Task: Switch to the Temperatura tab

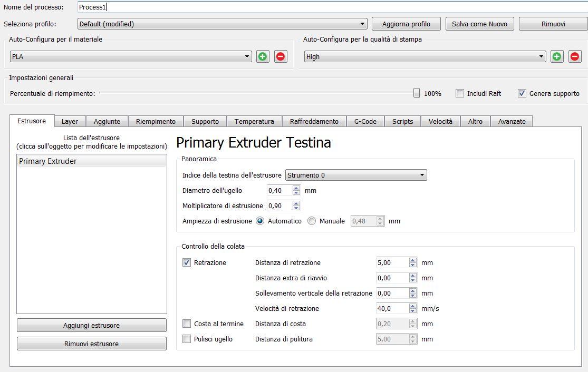Action: 254,122
